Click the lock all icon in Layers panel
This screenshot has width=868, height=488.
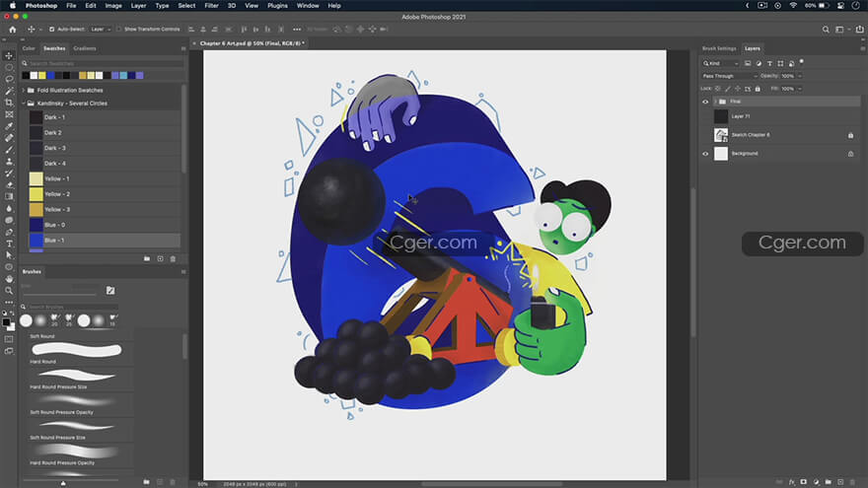758,89
